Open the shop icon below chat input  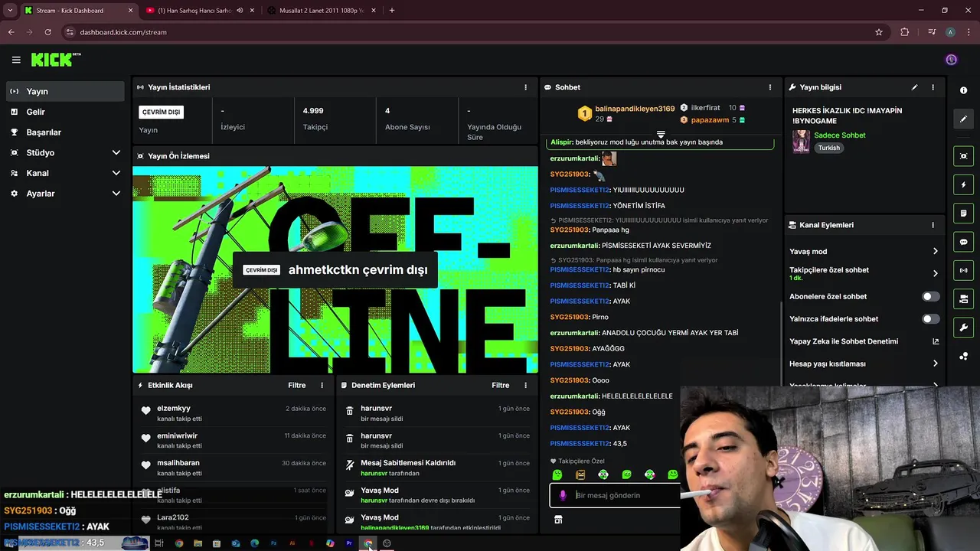[x=558, y=520]
